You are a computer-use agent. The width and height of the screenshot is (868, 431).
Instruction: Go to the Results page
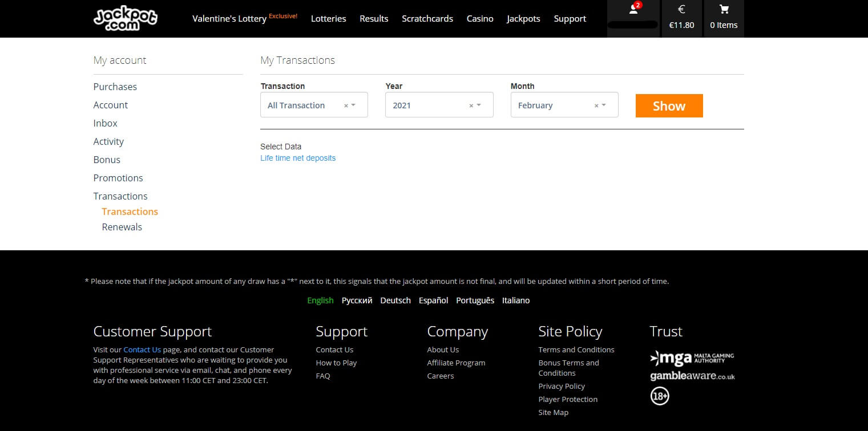(x=374, y=19)
